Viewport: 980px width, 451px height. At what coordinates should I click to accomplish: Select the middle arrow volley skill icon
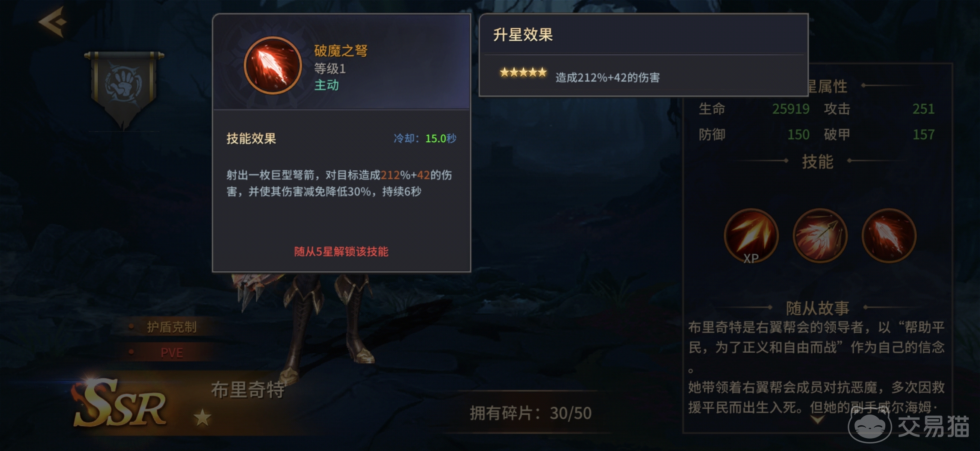820,235
